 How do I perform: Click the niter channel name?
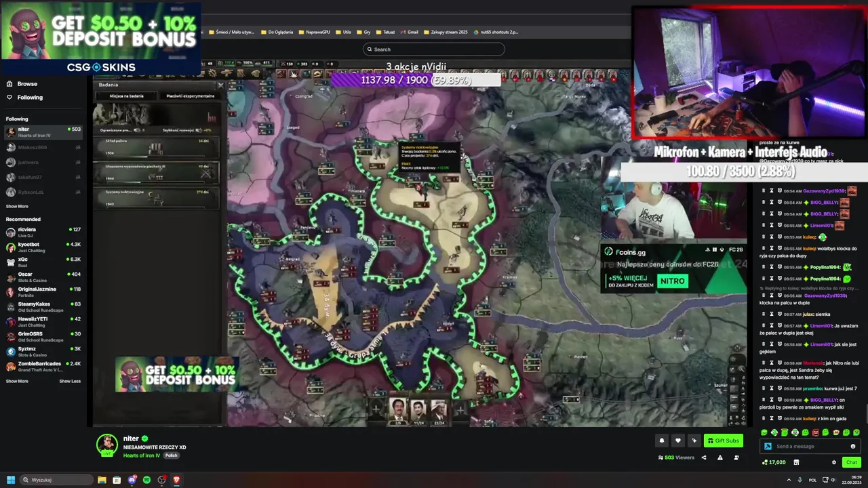click(131, 439)
